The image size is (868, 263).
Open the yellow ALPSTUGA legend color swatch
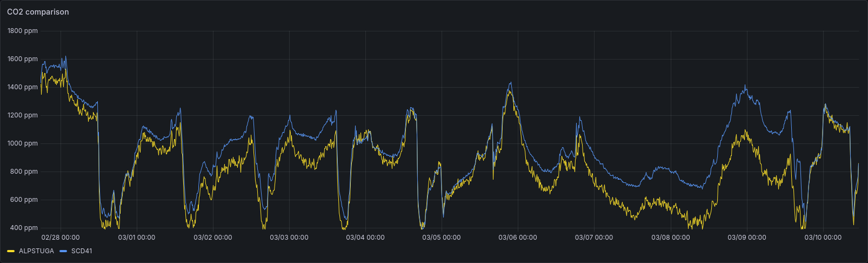[11, 251]
